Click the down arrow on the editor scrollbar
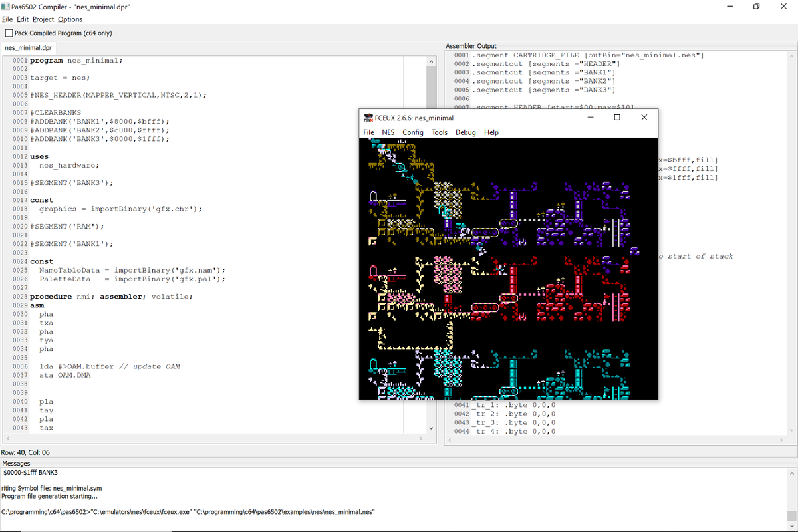The height and width of the screenshot is (532, 798). pos(431,428)
